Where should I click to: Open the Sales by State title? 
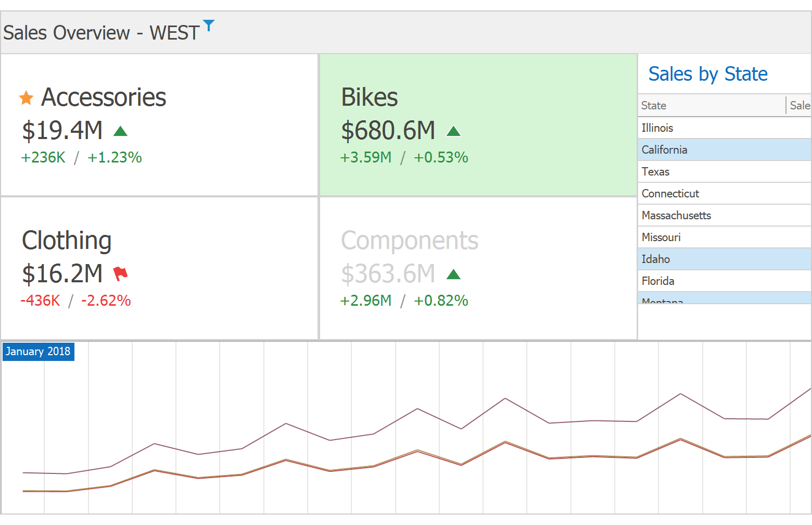pos(708,74)
